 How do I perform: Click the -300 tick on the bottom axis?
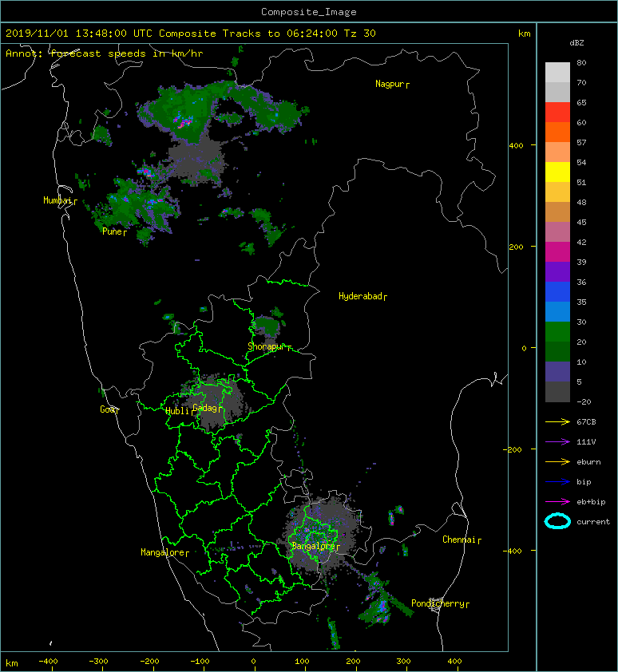99,662
